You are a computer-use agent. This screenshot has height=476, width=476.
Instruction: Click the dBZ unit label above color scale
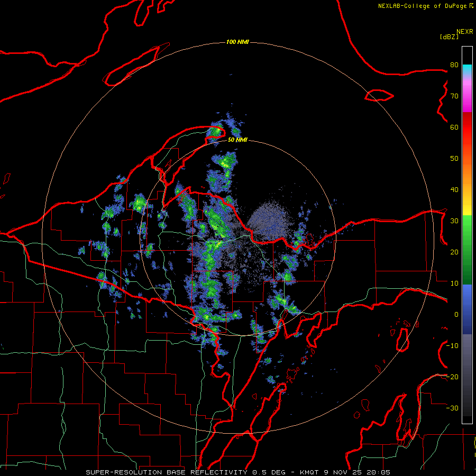(449, 36)
